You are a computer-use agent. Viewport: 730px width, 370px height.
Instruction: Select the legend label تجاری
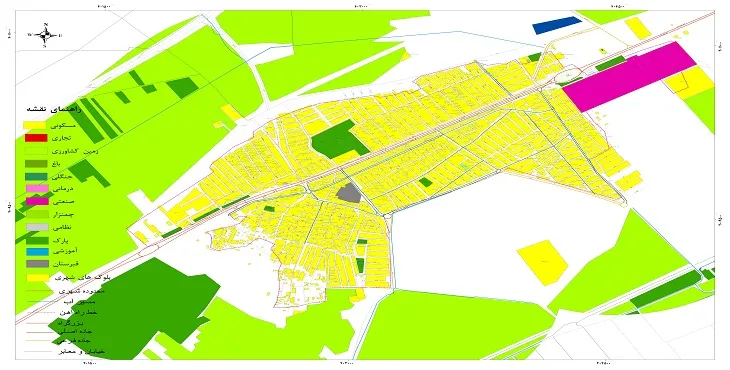62,139
